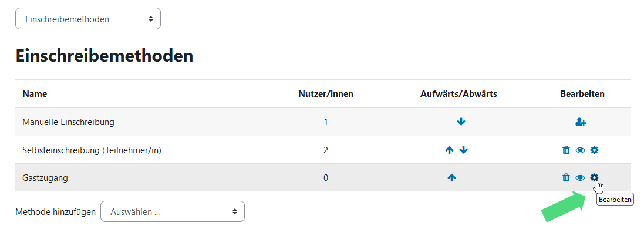Viewport: 644px width, 239px height.
Task: Open the Gastzugang settings gear icon
Action: [594, 177]
